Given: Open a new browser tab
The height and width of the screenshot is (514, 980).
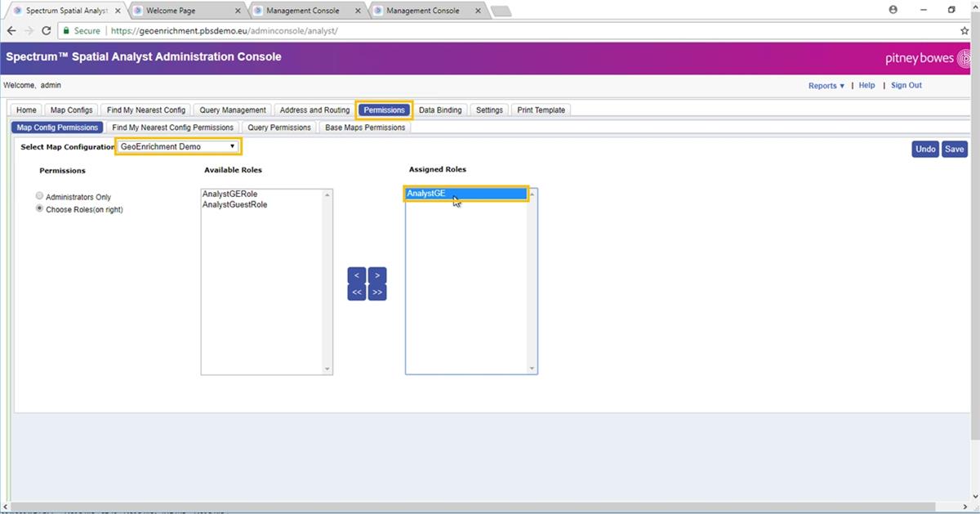Looking at the screenshot, I should point(501,11).
